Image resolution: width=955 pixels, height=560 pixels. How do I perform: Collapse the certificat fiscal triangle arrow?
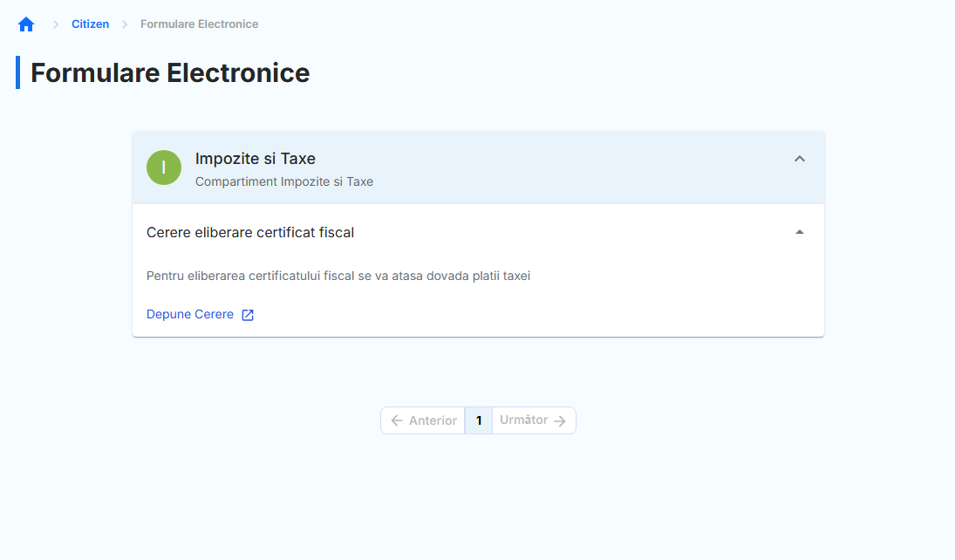click(x=800, y=232)
